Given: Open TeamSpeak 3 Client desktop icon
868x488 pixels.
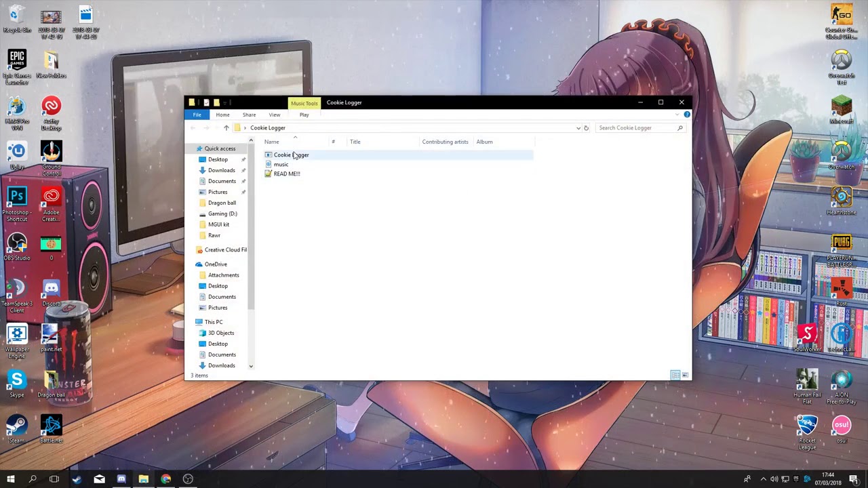Looking at the screenshot, I should (x=17, y=296).
